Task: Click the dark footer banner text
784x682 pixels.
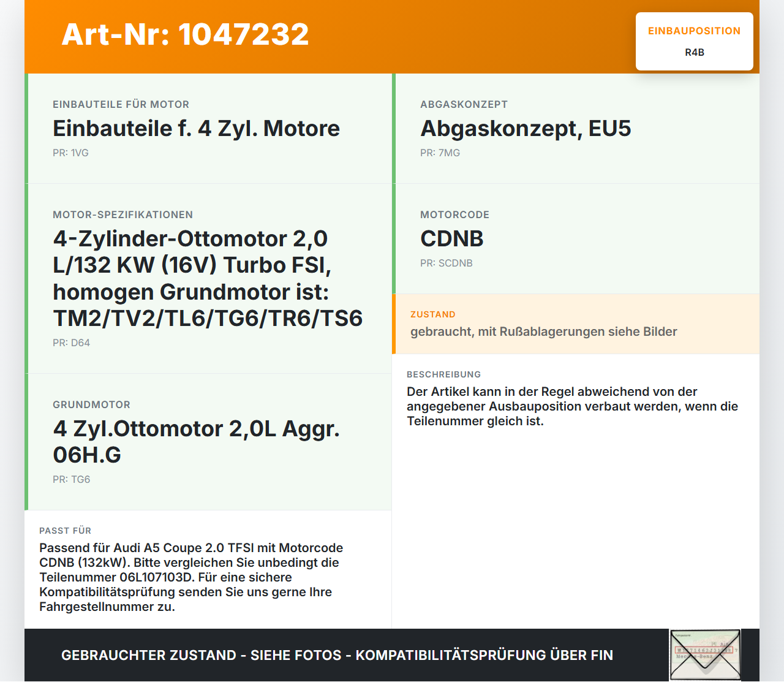Action: [x=337, y=655]
